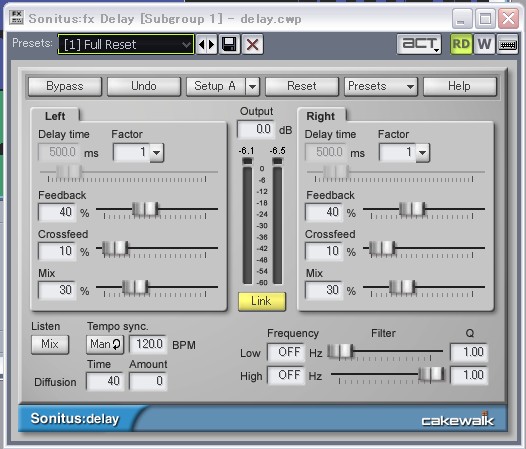This screenshot has width=526, height=449.
Task: Click the keyboard icon in the plugin header
Action: tap(507, 44)
